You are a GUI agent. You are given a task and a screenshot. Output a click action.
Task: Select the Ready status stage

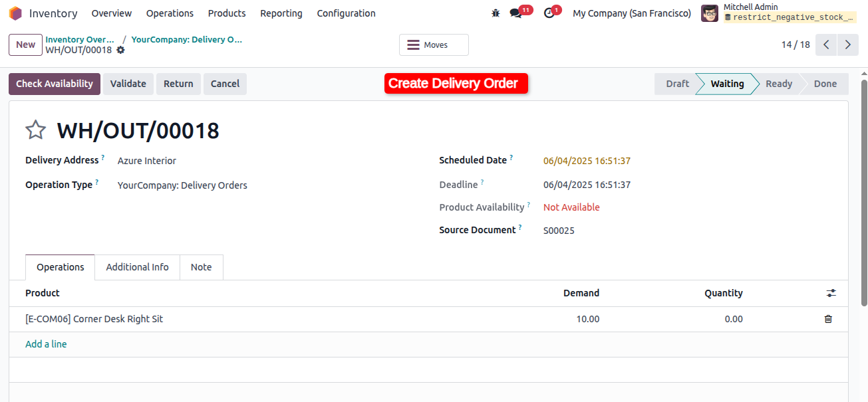click(x=779, y=84)
